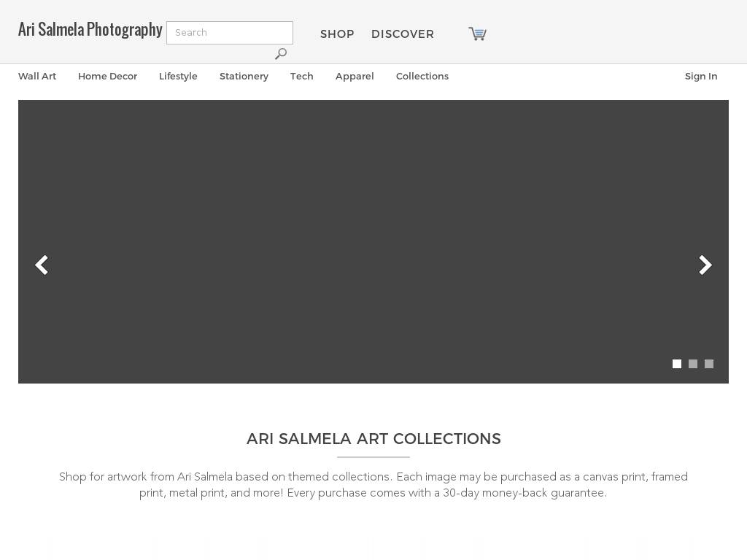The height and width of the screenshot is (560, 747).
Task: Select Stationery in the navigation bar
Action: (244, 76)
